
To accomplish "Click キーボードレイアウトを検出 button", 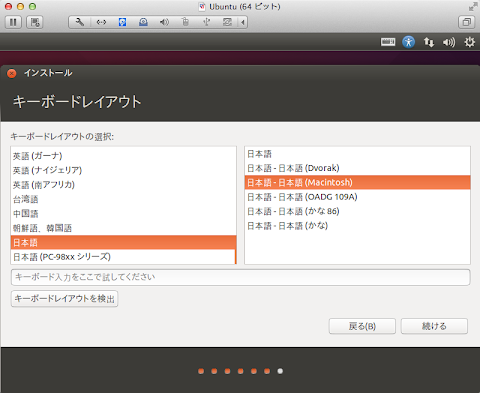I will click(x=64, y=299).
